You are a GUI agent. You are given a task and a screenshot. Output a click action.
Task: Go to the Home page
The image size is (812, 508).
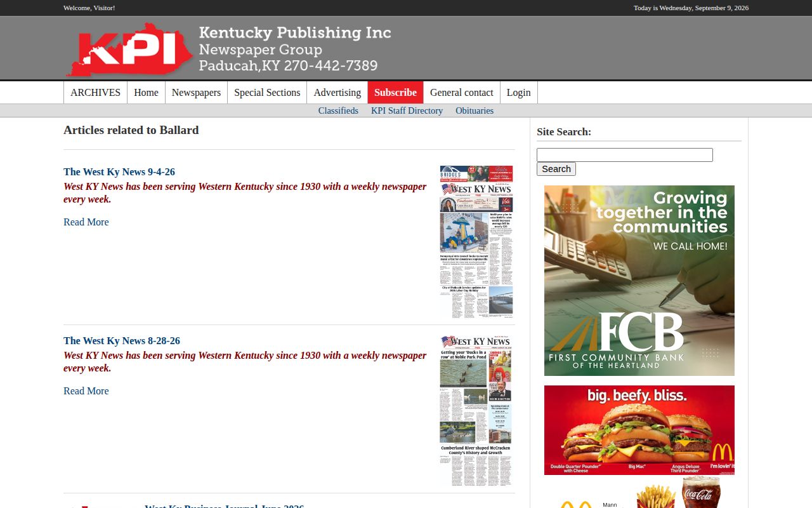tap(146, 93)
